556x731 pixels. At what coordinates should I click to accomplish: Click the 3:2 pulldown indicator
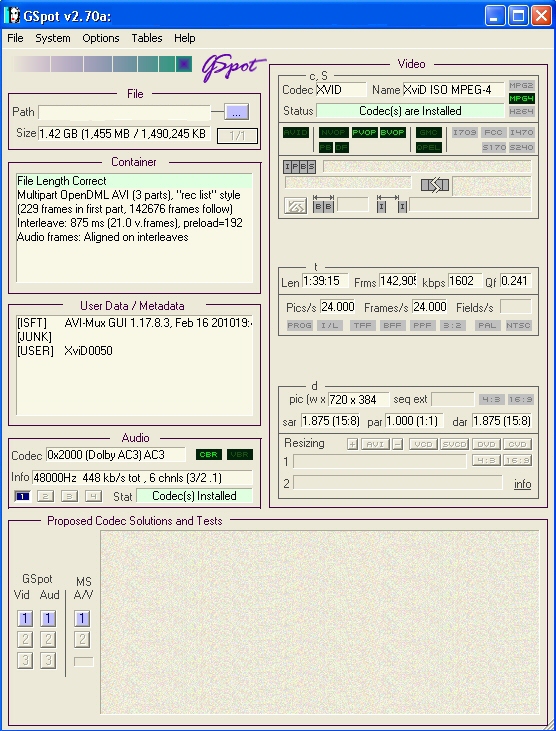point(453,325)
